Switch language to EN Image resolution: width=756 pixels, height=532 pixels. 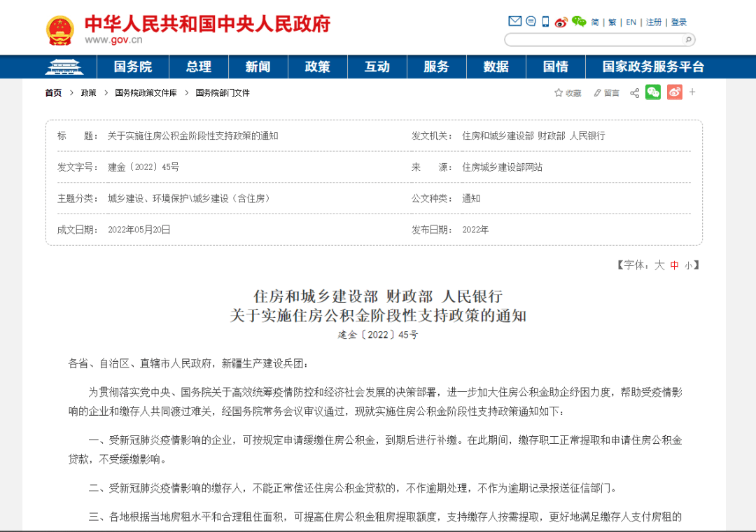tap(631, 22)
